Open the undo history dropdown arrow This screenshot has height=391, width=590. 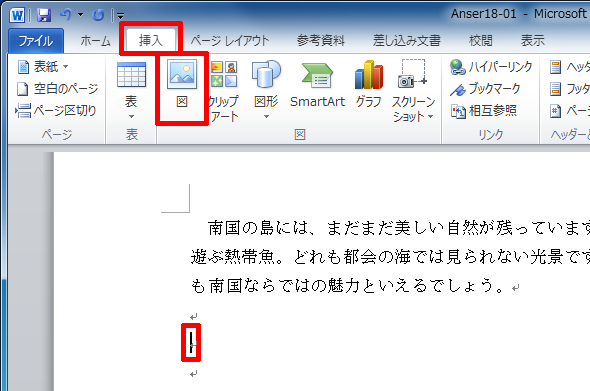[x=81, y=15]
